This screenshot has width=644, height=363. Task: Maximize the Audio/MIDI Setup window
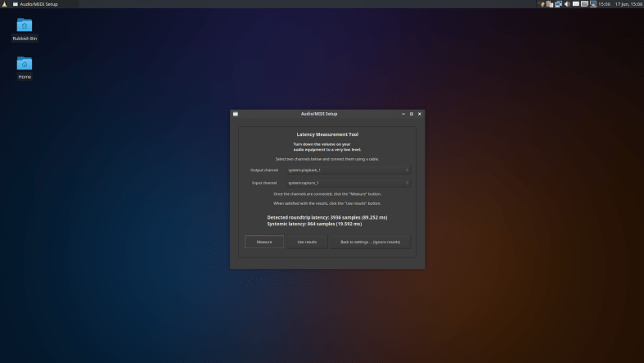pos(411,114)
